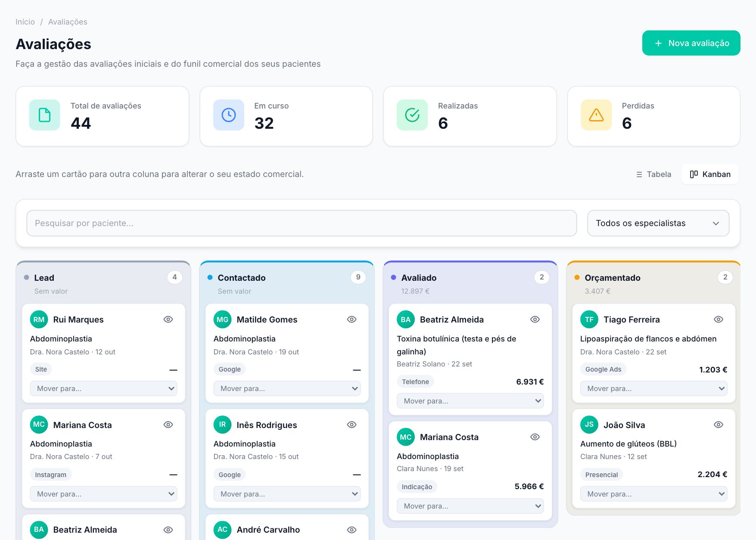Create a new evaluation with Nova avaliação

point(691,43)
